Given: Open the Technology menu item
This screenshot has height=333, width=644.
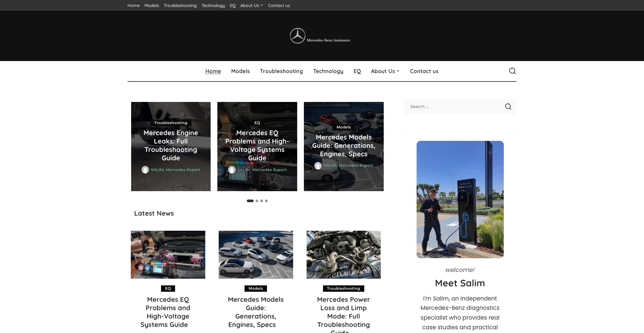Looking at the screenshot, I should tap(328, 71).
